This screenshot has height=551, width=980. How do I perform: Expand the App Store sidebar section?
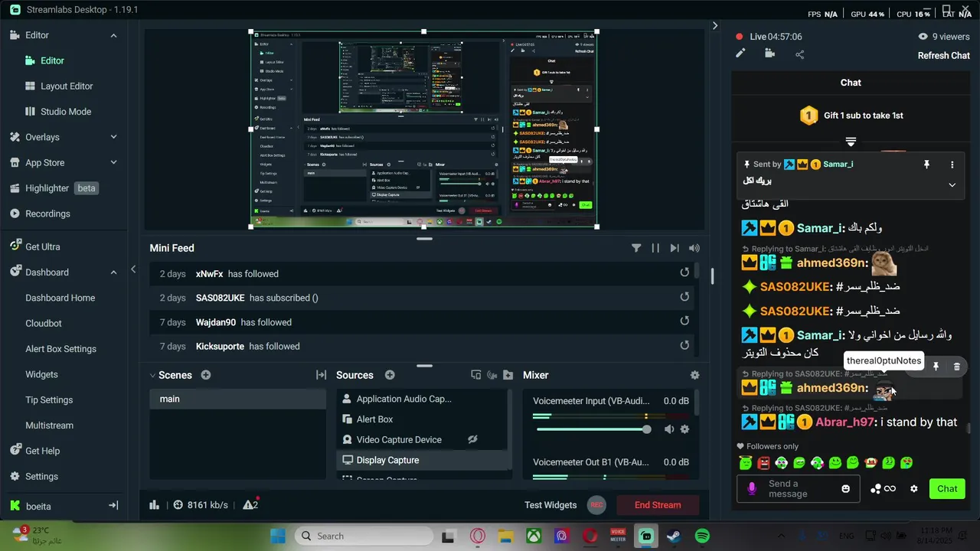[113, 162]
